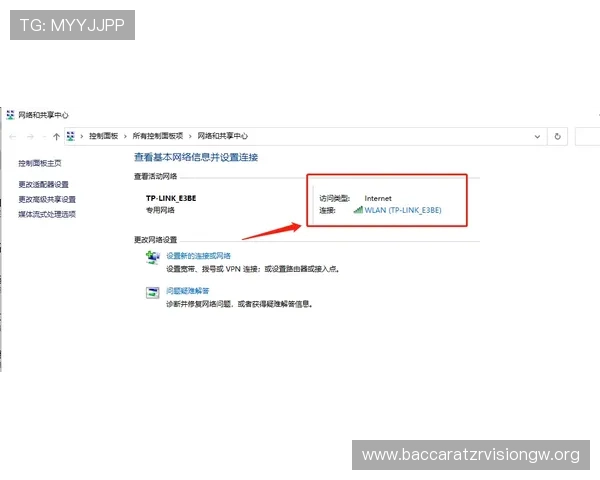Click the troubleshooting icon

(x=153, y=292)
